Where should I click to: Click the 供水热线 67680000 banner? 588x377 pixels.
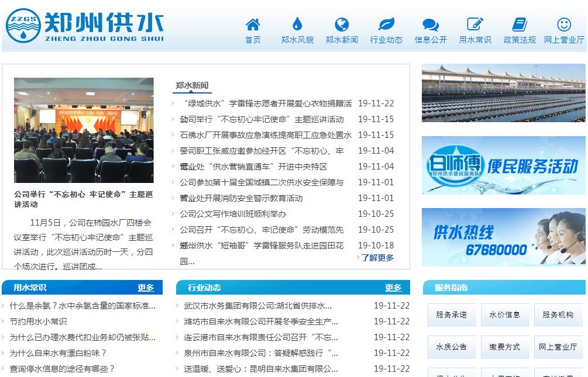coord(503,237)
